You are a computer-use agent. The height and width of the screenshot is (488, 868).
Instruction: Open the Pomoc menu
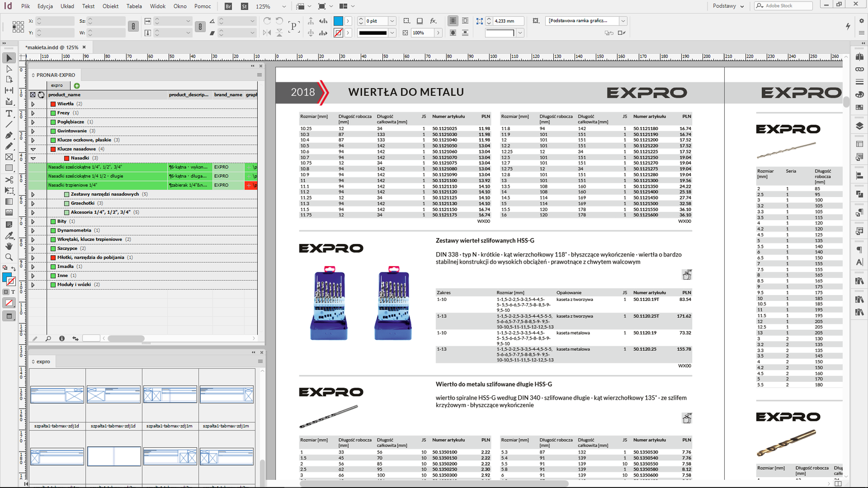click(x=202, y=7)
